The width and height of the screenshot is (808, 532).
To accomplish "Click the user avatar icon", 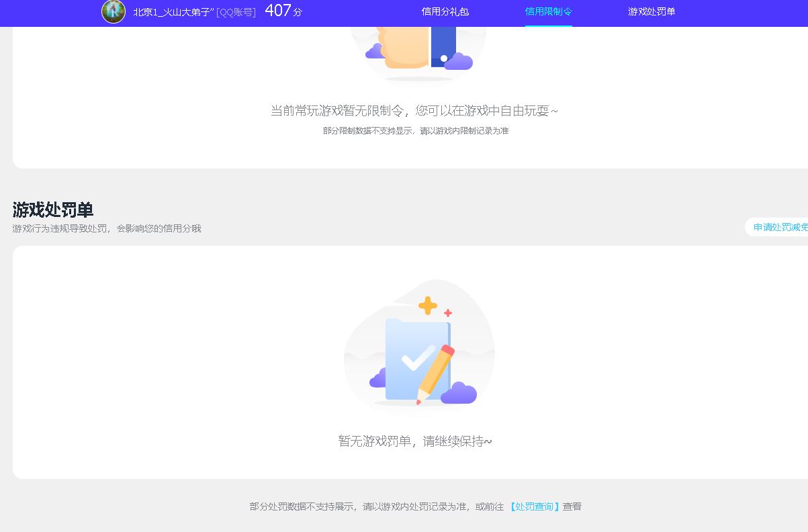I will point(113,11).
